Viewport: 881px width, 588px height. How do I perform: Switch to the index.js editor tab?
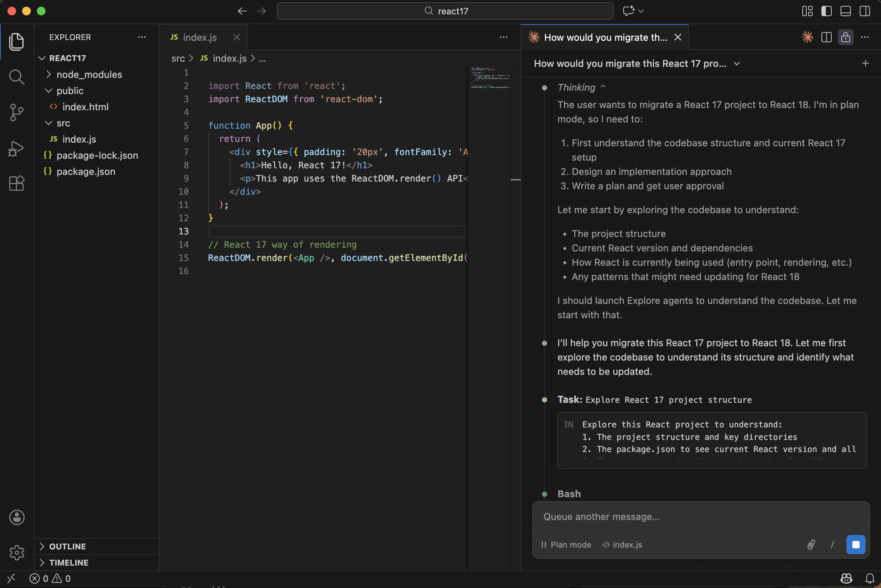[x=199, y=37]
